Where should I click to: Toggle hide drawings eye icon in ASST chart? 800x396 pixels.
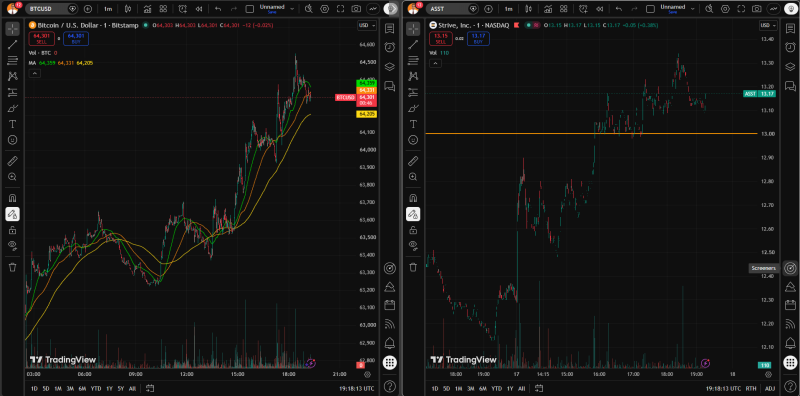[x=413, y=245]
